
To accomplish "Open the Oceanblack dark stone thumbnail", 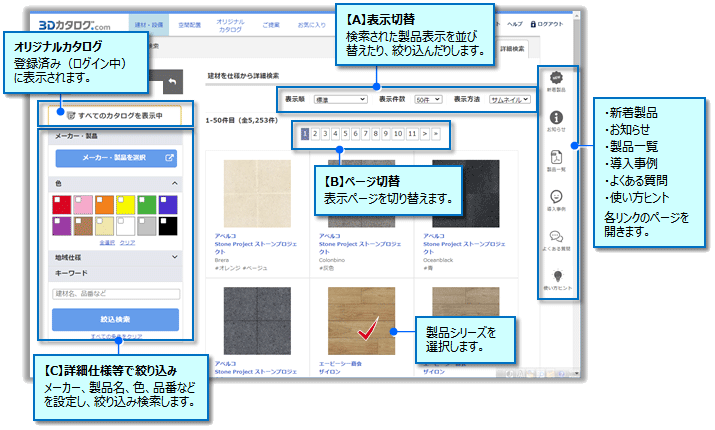I will pos(466,193).
